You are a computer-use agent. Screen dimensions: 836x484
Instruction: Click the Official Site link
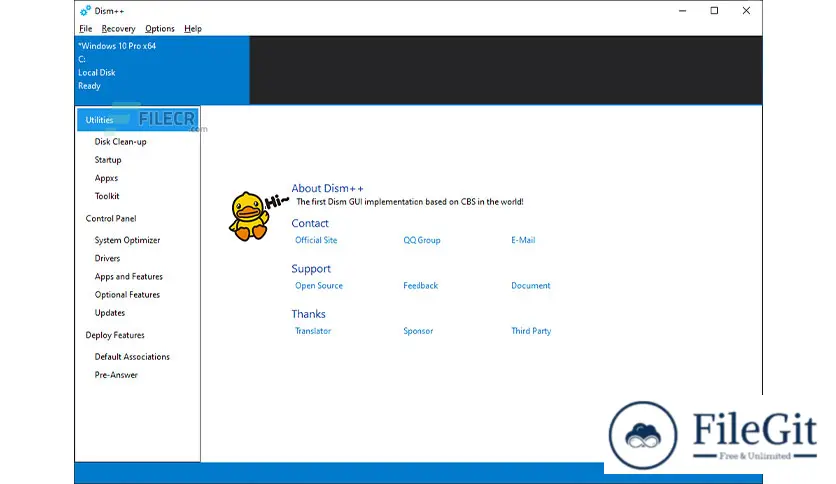[x=316, y=240]
